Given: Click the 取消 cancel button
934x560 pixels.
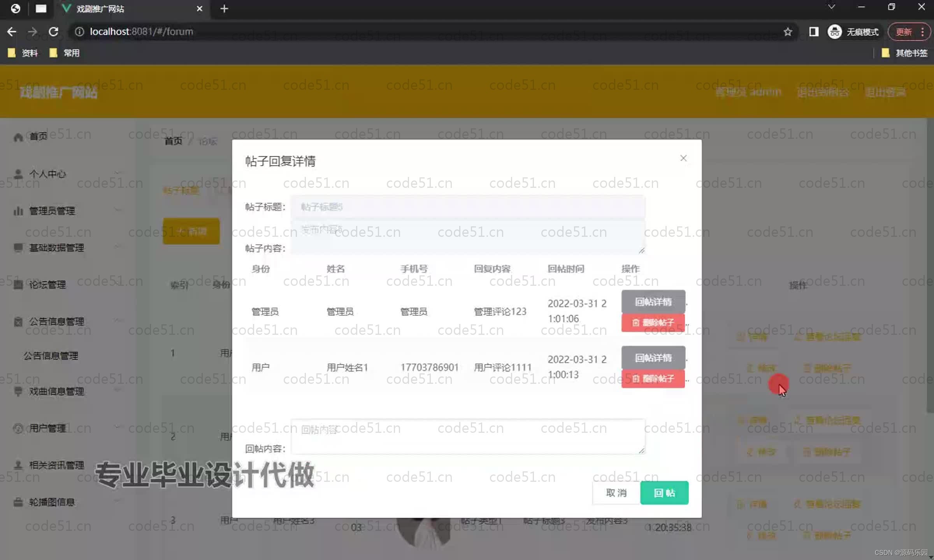Looking at the screenshot, I should pos(616,493).
